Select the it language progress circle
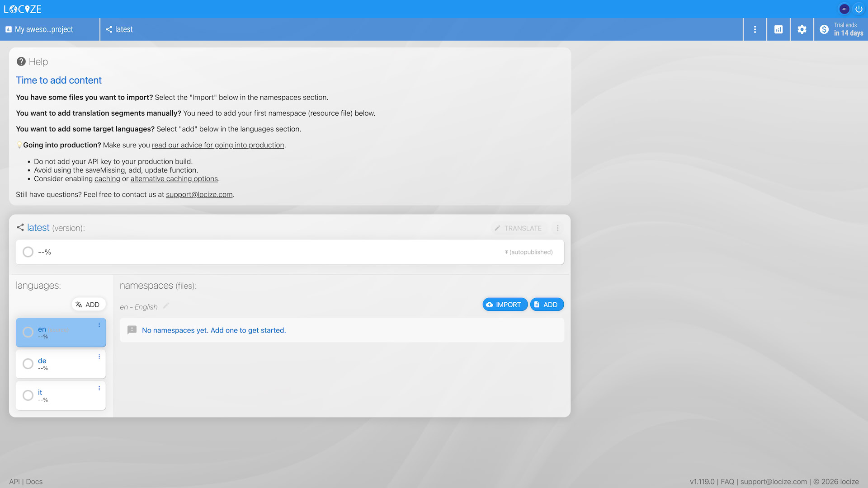Screen dimensions: 868x488 (x=28, y=395)
